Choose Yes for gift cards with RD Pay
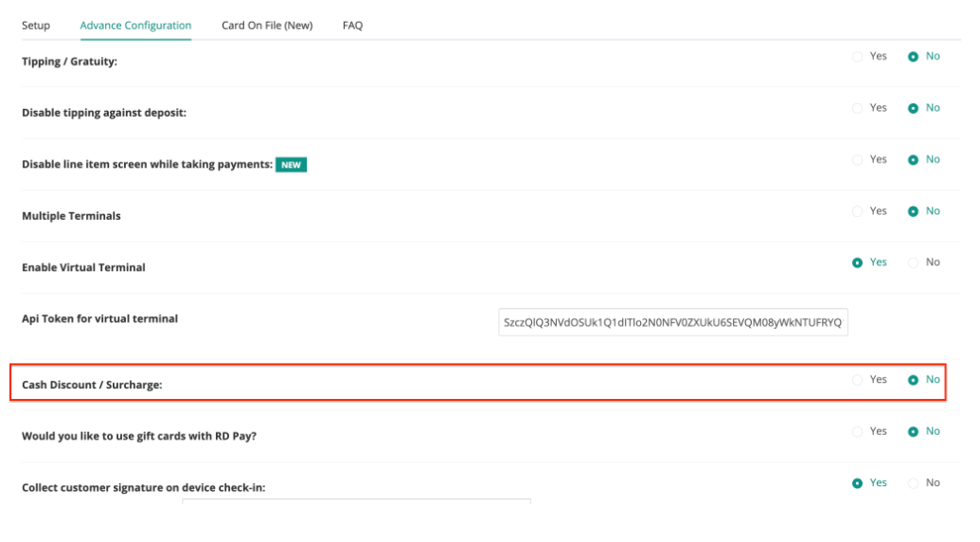 858,432
